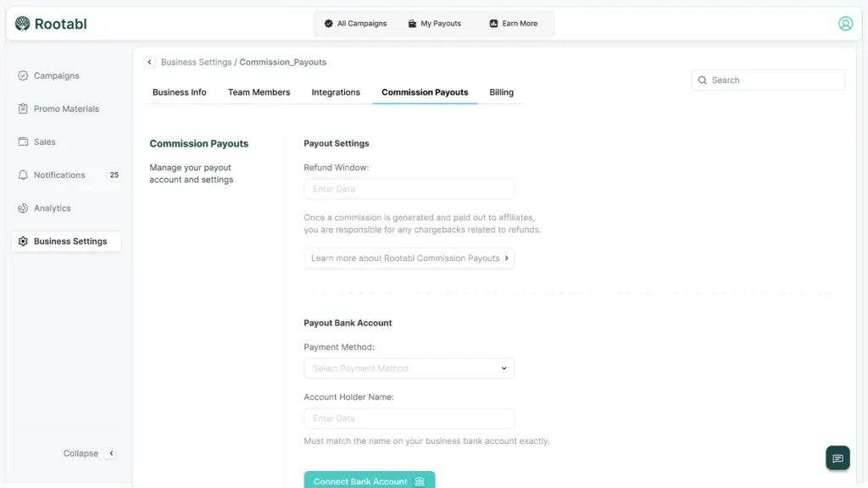Image resolution: width=868 pixels, height=488 pixels.
Task: Open the chat support widget icon
Action: 837,458
